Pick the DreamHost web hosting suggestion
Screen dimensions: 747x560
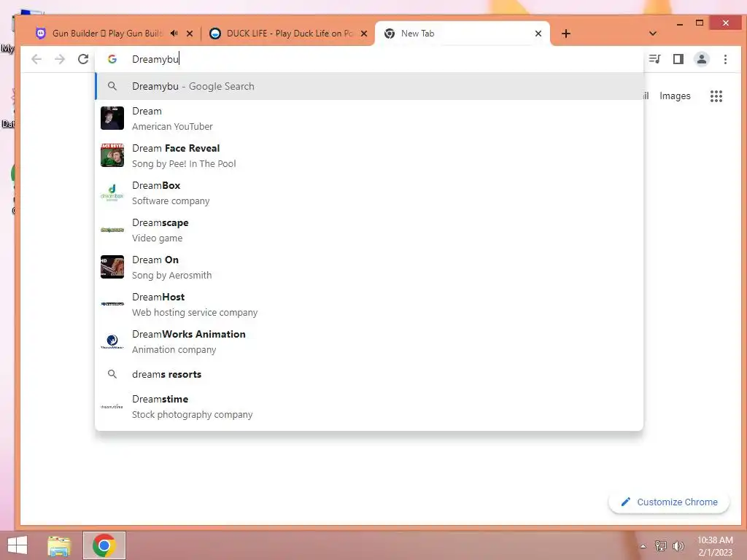[x=369, y=304]
